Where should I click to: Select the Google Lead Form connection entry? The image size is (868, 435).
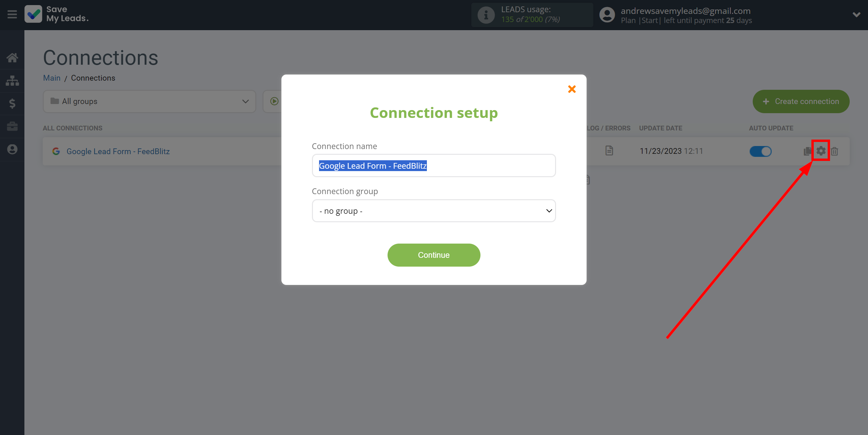[118, 151]
